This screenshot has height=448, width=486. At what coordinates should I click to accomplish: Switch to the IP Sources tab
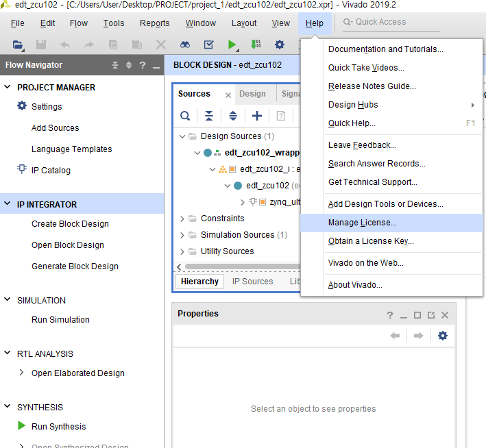tap(253, 282)
